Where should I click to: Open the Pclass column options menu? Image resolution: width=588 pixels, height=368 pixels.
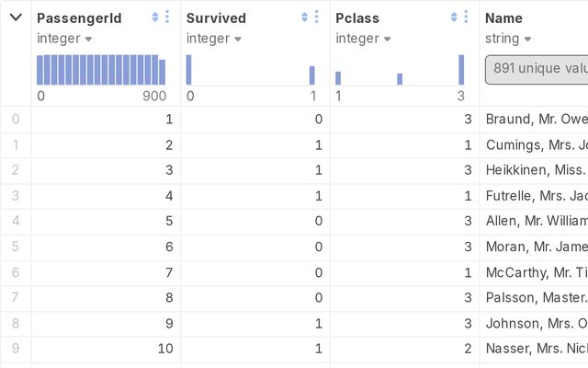466,17
